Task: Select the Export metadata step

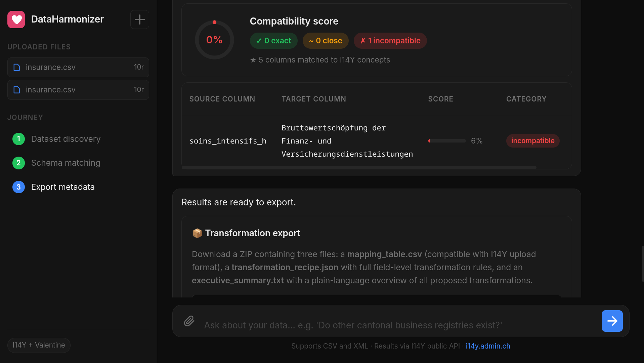Action: pos(63,187)
